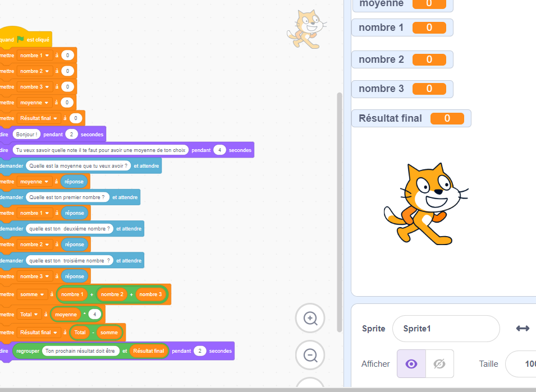Select the 'nombre 1' reporter in the sum

(x=72, y=294)
